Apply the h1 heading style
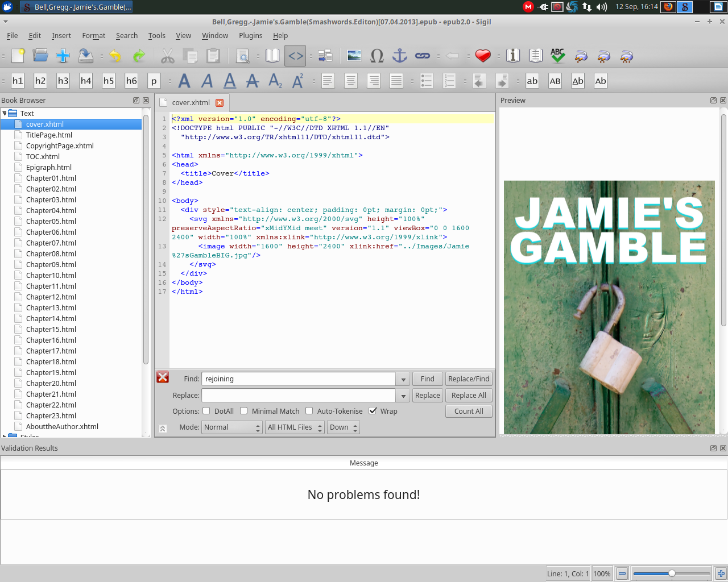The width and height of the screenshot is (728, 582). pyautogui.click(x=18, y=81)
